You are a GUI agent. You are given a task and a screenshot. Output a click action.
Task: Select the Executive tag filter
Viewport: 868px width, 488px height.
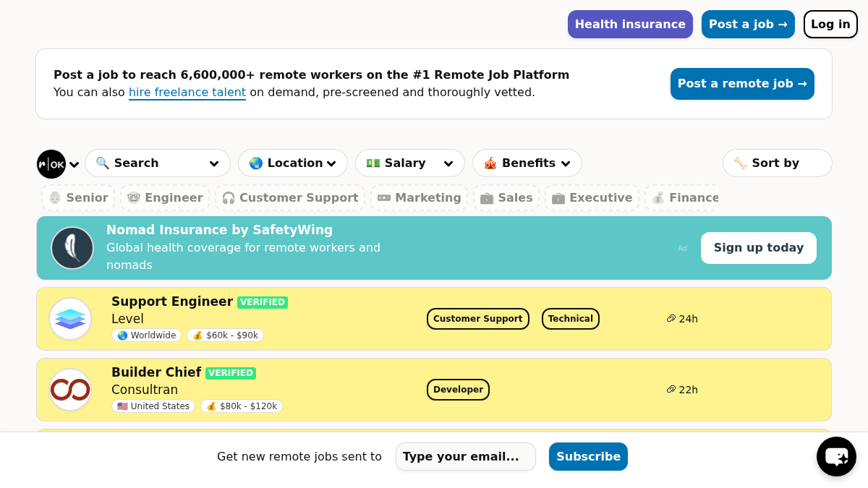click(x=592, y=198)
